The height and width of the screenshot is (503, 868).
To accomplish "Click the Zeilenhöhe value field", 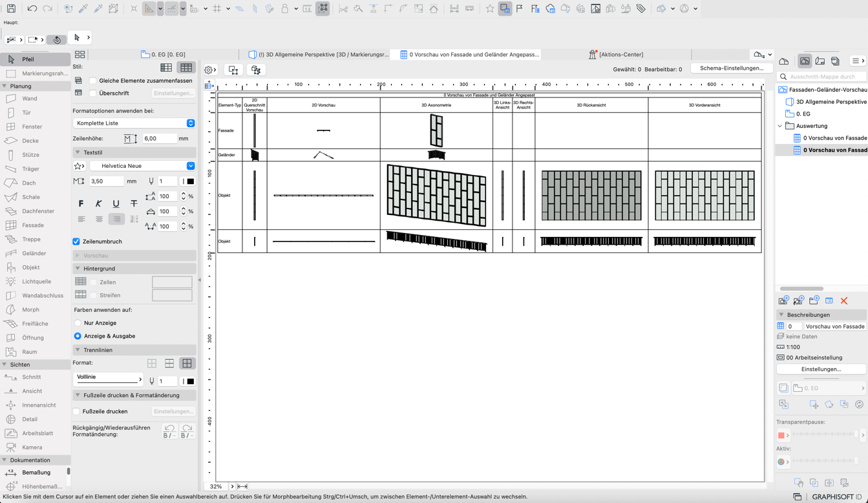I will (158, 138).
